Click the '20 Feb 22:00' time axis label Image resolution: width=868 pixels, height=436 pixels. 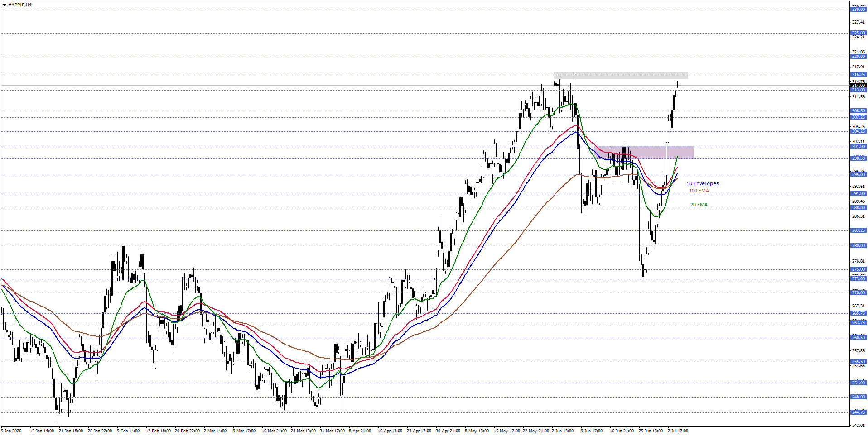[x=187, y=431]
